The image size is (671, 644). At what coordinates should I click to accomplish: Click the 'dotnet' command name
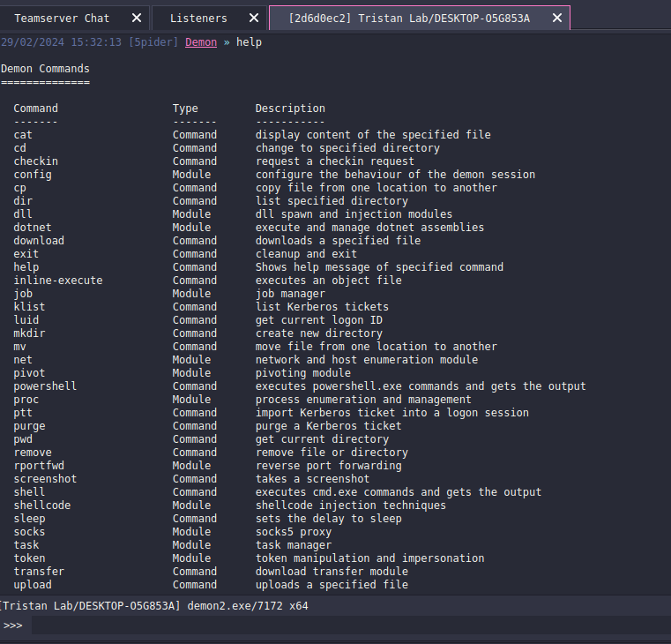click(x=33, y=228)
